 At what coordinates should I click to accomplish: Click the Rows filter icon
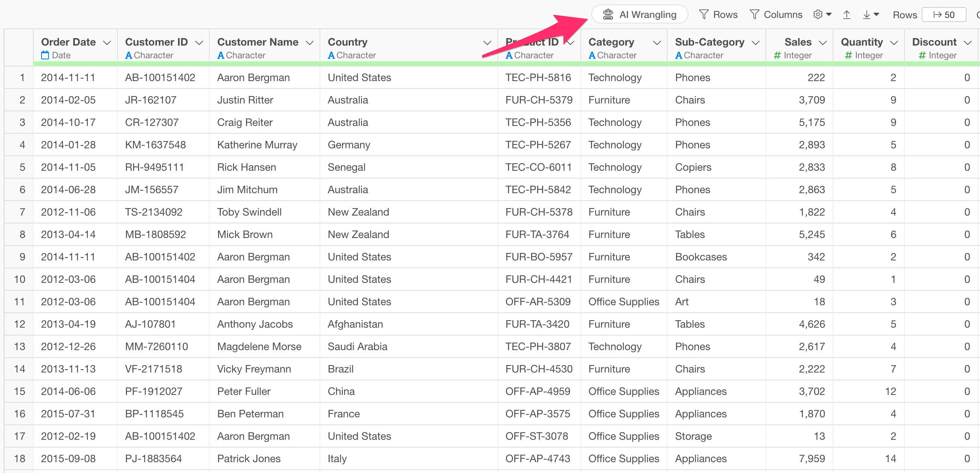tap(704, 15)
